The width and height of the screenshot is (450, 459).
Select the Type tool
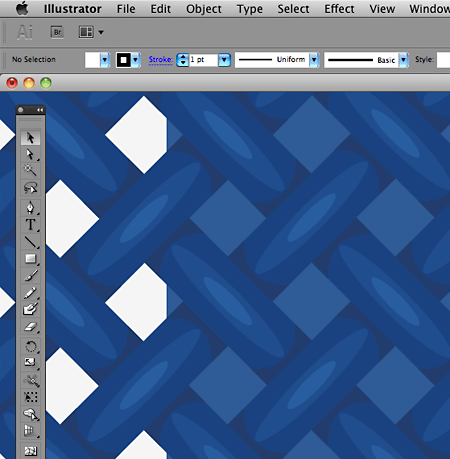coord(30,224)
